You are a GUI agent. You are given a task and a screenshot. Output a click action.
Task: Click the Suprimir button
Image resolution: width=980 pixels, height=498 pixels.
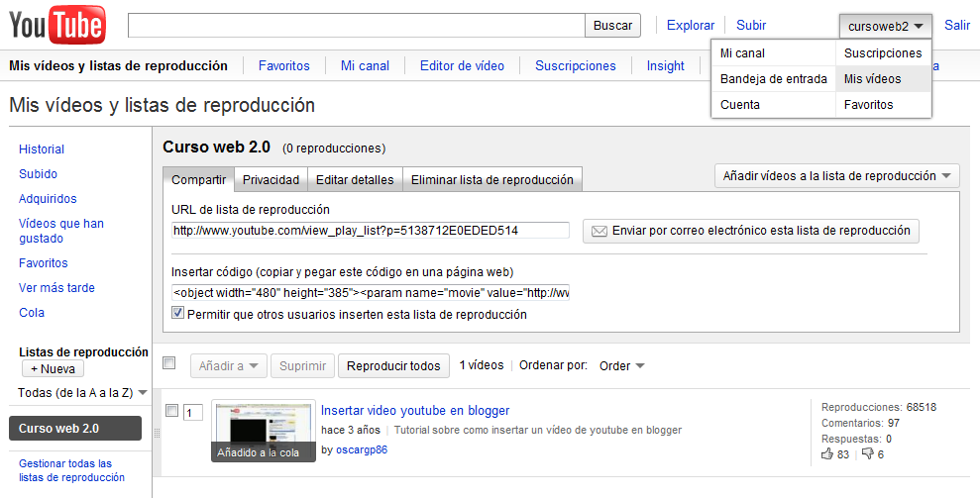pos(302,366)
